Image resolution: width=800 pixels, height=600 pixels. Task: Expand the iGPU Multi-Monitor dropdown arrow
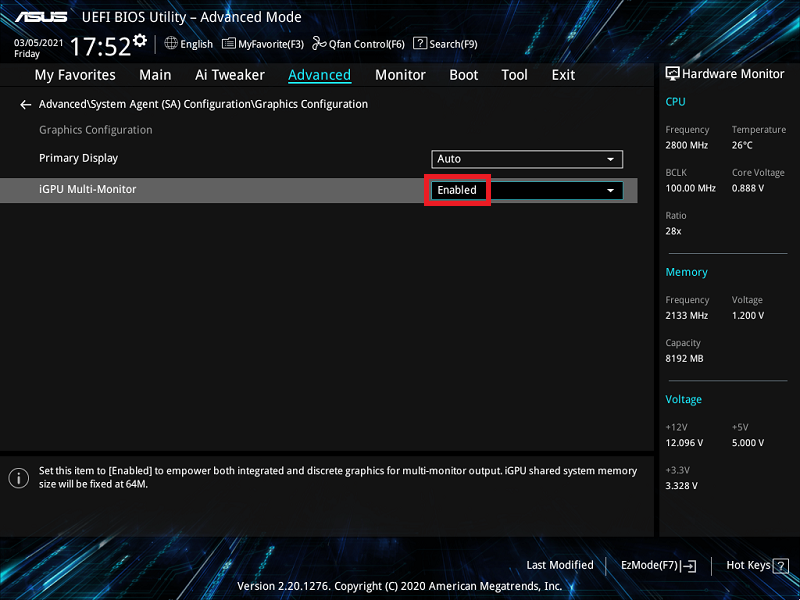point(610,190)
